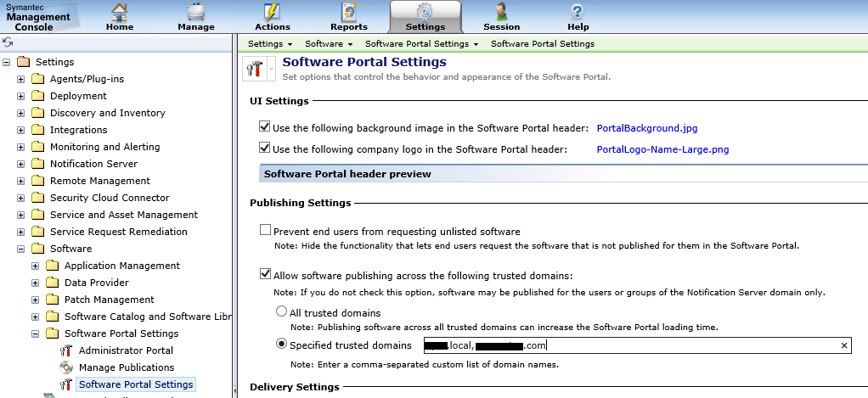Expand the Discovery and Inventory node

tap(20, 113)
